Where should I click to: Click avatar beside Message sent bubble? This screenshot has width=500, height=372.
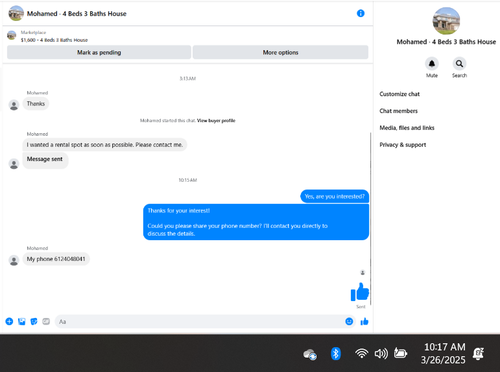(x=14, y=164)
